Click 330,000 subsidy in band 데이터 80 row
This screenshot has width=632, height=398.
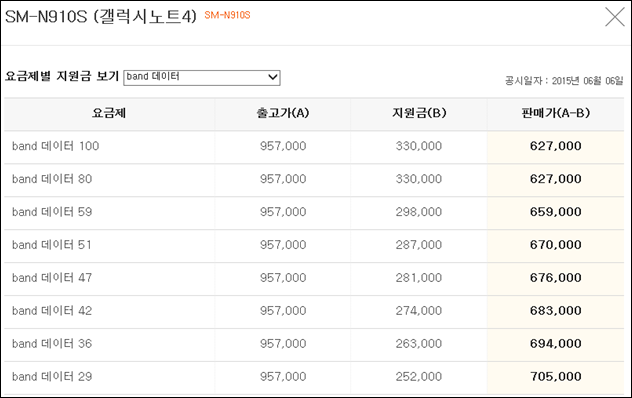419,179
